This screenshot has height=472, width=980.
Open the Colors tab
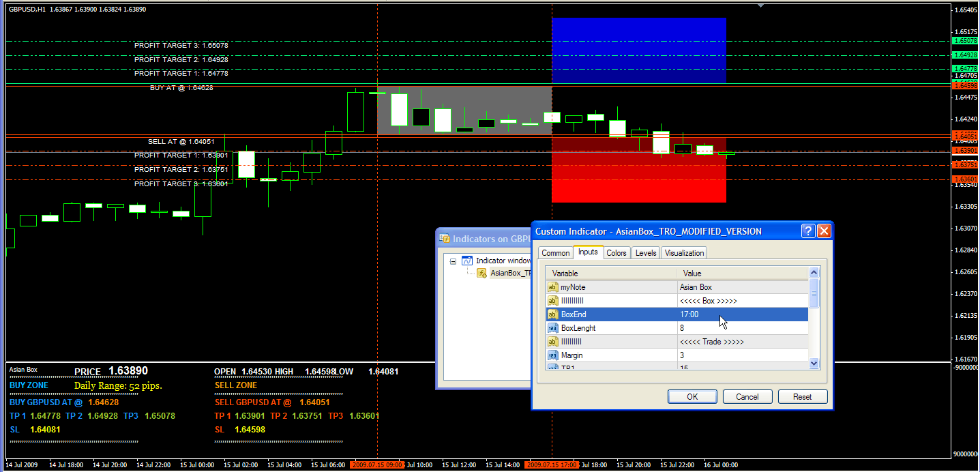pyautogui.click(x=617, y=253)
